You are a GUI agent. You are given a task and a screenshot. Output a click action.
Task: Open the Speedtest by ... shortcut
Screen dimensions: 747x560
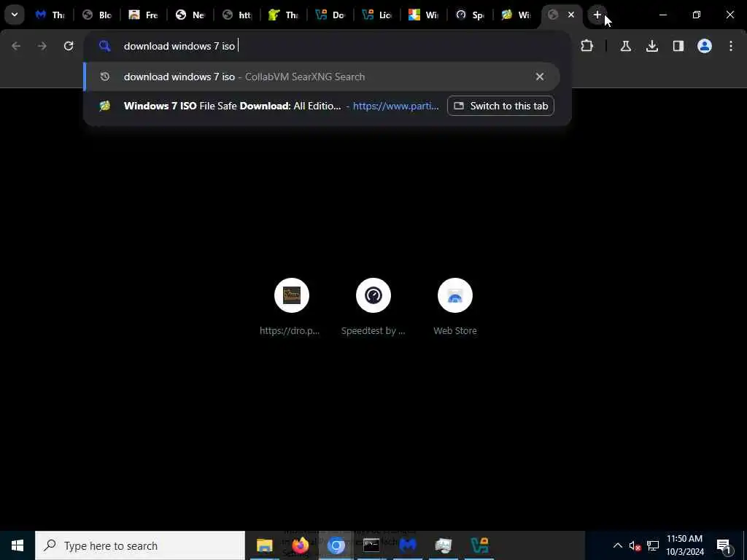coord(373,307)
